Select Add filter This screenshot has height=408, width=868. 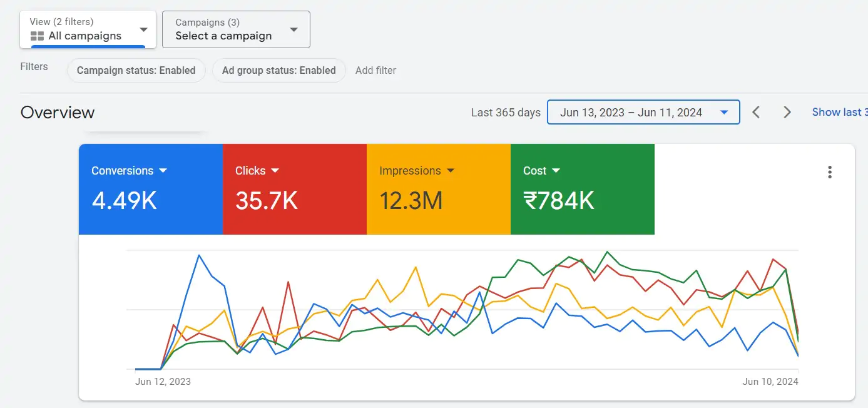(x=375, y=70)
